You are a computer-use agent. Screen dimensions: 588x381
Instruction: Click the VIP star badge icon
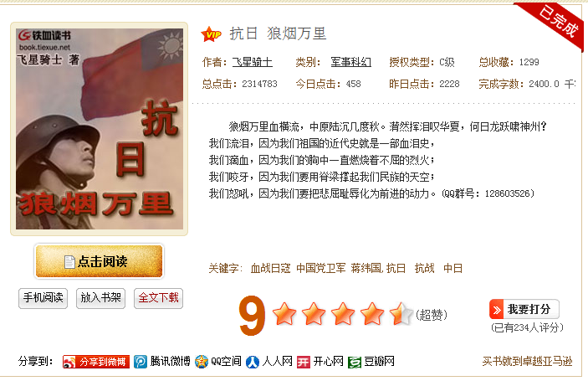[x=211, y=34]
